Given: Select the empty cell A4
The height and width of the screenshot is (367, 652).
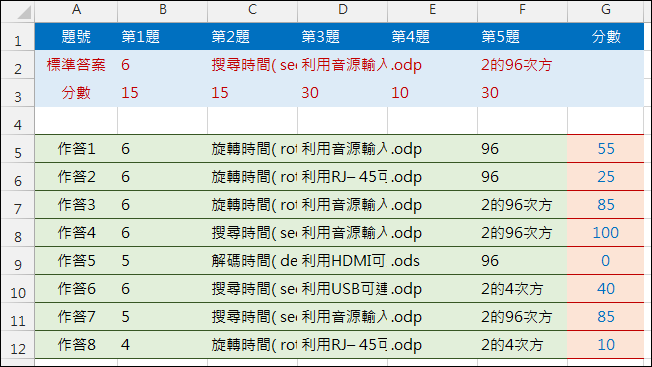Looking at the screenshot, I should 76,121.
